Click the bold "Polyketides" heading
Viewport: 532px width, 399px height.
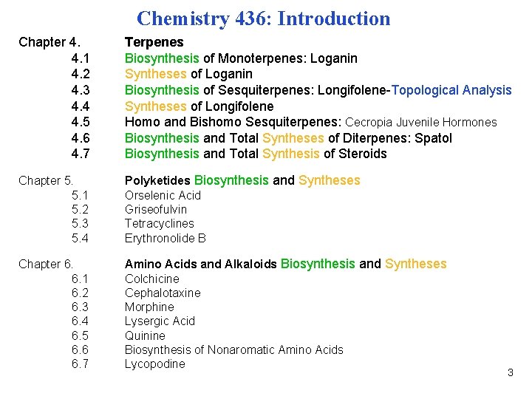click(157, 180)
